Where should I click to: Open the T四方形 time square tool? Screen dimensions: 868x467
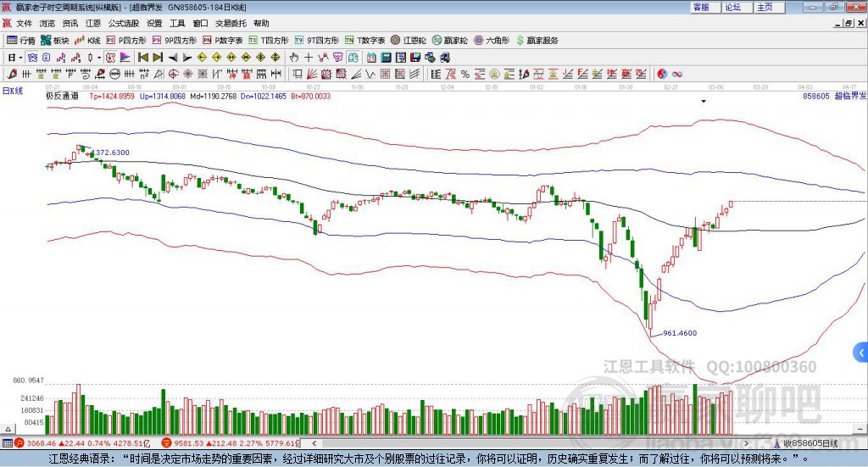pos(269,41)
